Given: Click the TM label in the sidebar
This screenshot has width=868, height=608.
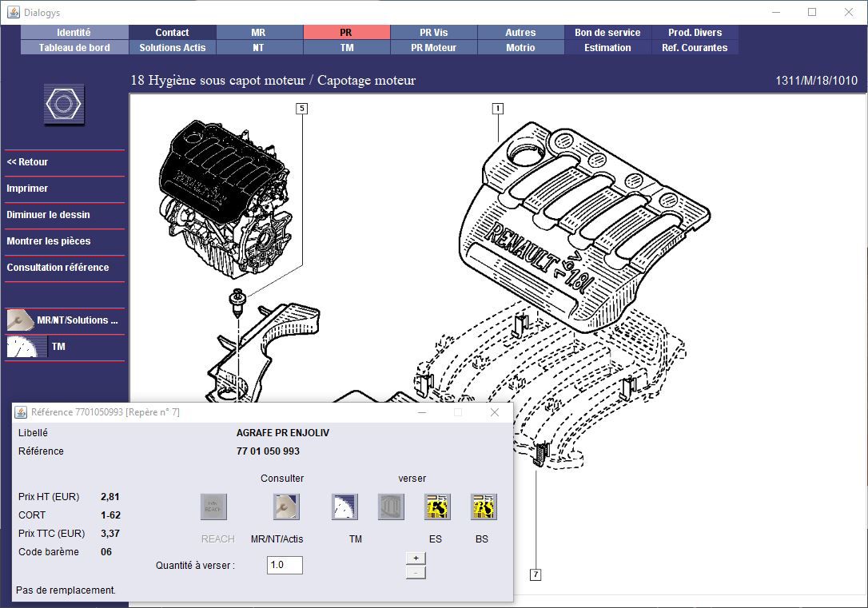Looking at the screenshot, I should tap(58, 347).
